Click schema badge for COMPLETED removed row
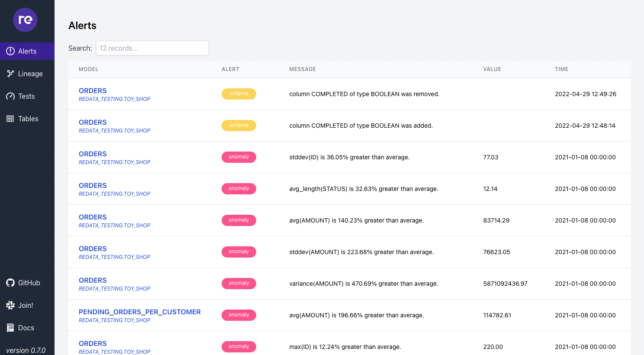Screen dimensions: 644x355 point(239,94)
